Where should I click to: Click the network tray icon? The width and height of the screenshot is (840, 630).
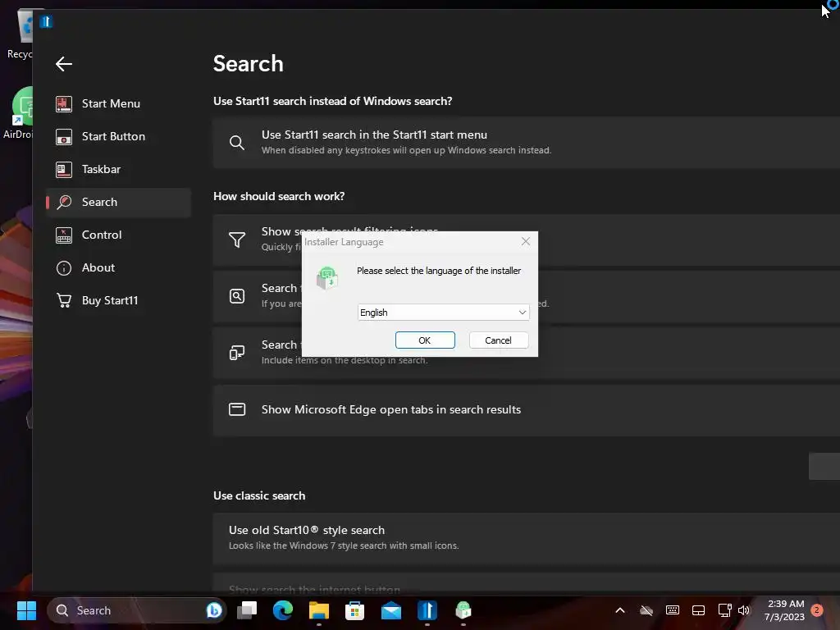click(724, 610)
